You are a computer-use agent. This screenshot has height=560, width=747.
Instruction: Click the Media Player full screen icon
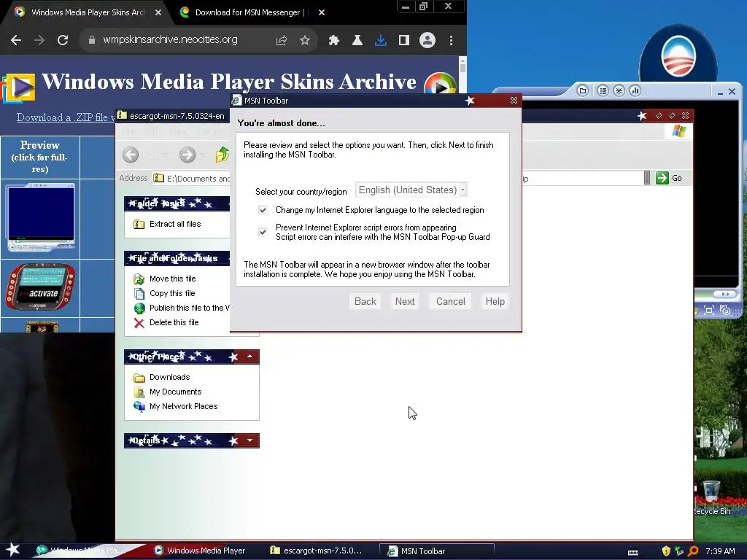[709, 311]
